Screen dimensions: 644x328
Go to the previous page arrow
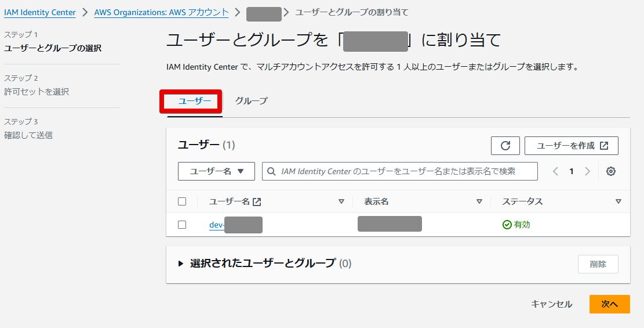click(x=556, y=172)
